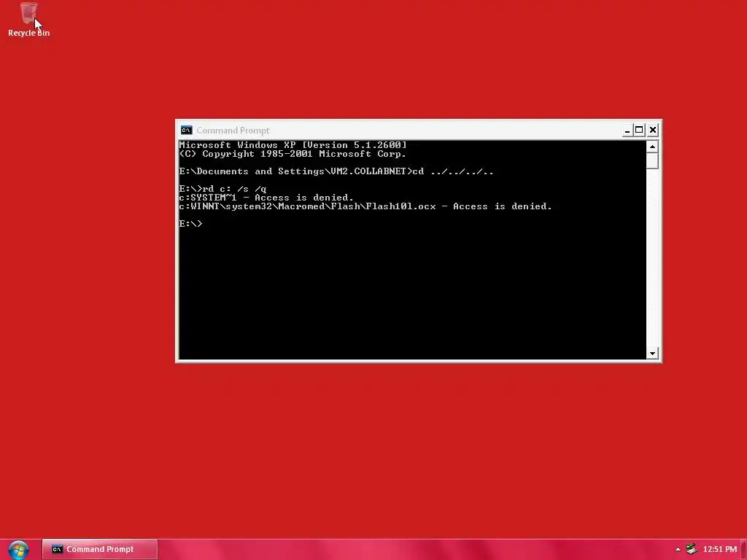Click the Flash10l.ocx access denied line

365,206
